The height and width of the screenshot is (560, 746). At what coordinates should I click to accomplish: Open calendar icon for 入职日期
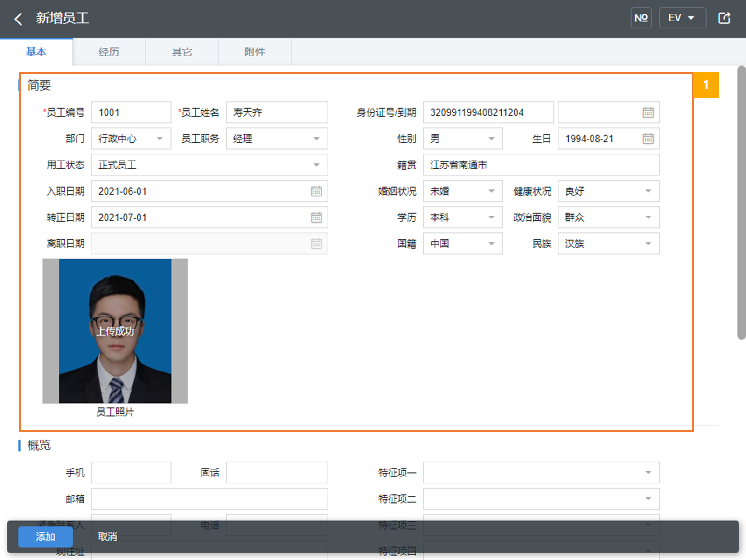316,191
